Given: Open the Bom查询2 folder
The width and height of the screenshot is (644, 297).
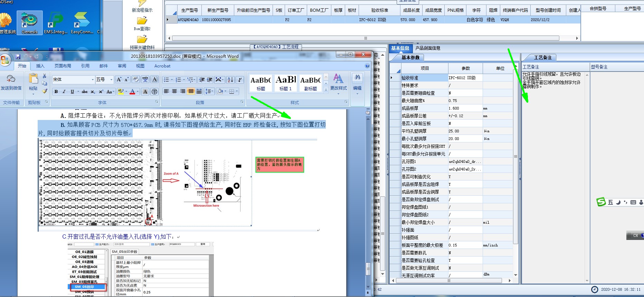Looking at the screenshot, I should pos(142,24).
